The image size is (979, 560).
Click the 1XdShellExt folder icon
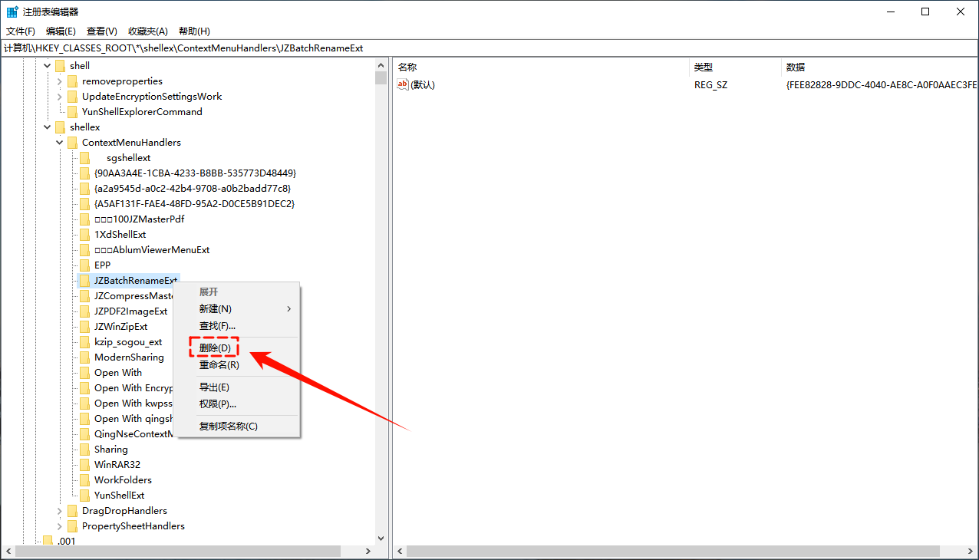(84, 234)
